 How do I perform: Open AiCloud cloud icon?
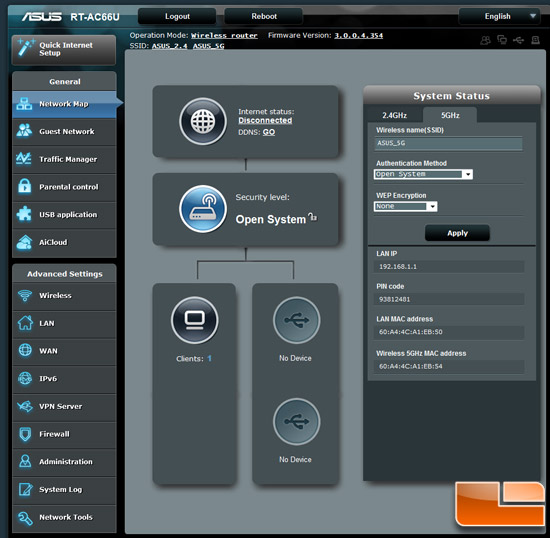pos(24,242)
